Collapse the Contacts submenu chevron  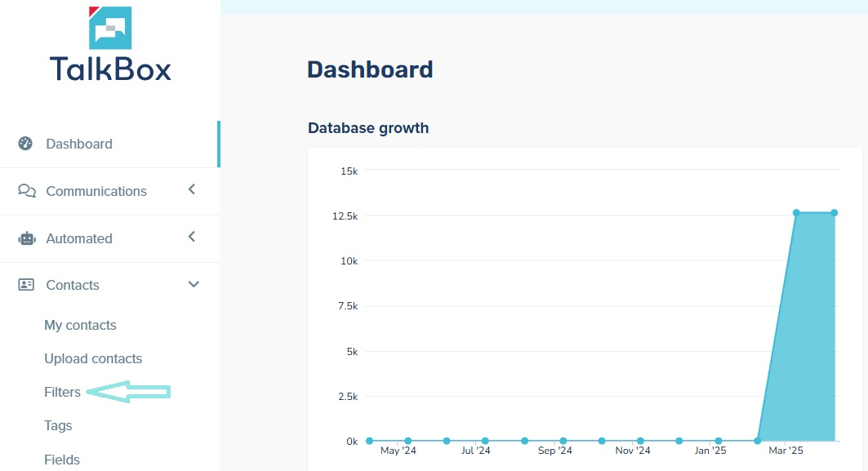click(194, 284)
